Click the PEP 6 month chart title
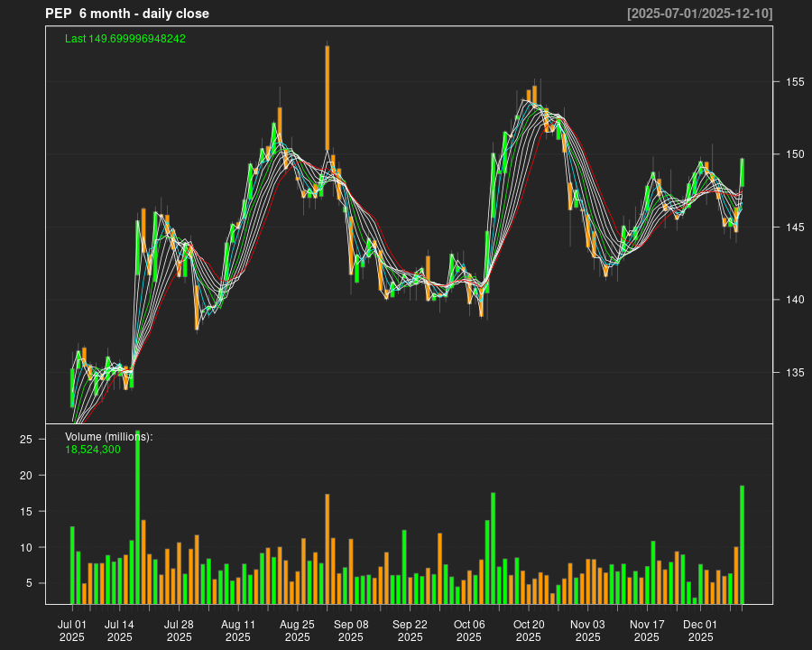The image size is (812, 650). 127,14
